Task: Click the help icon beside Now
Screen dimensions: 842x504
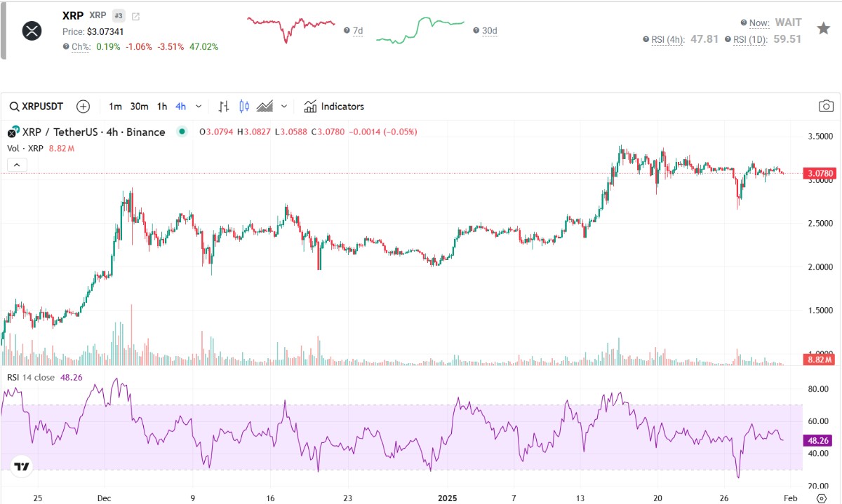Action: (x=743, y=23)
